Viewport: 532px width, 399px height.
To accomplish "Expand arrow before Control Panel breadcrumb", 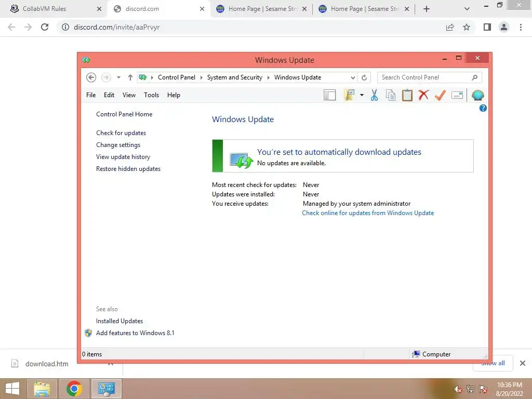I will (152, 78).
